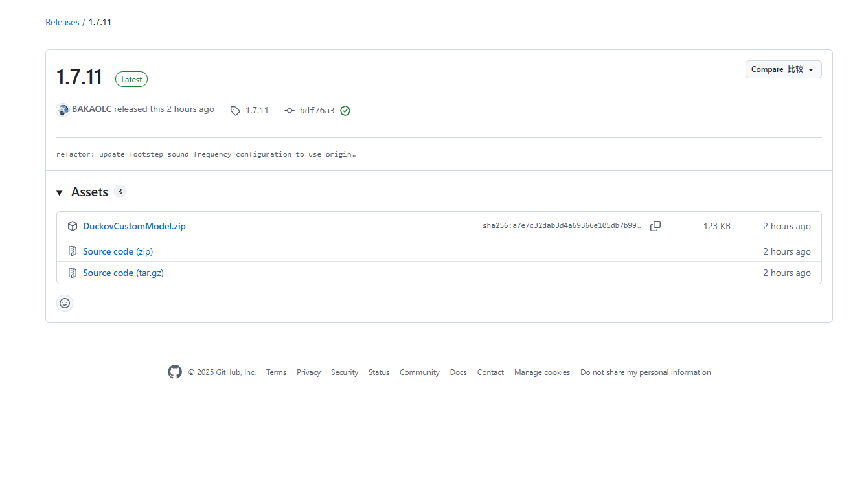
Task: Open the Docs footer link
Action: tap(458, 372)
